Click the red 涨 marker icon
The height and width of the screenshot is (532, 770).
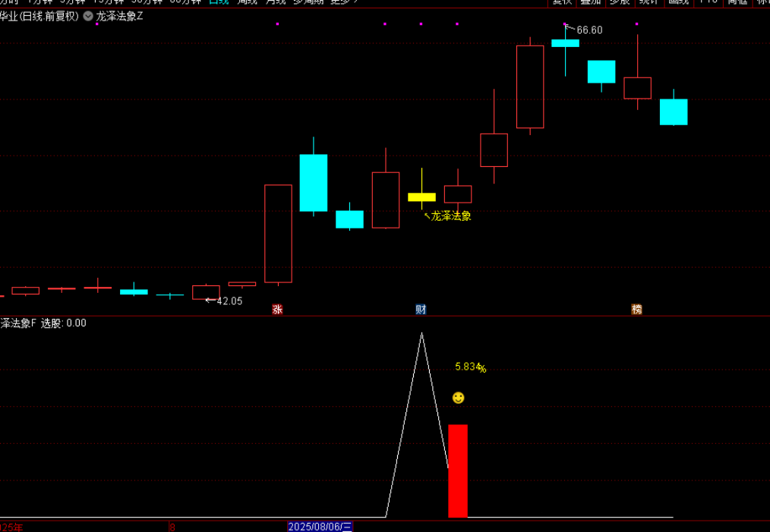(x=277, y=309)
